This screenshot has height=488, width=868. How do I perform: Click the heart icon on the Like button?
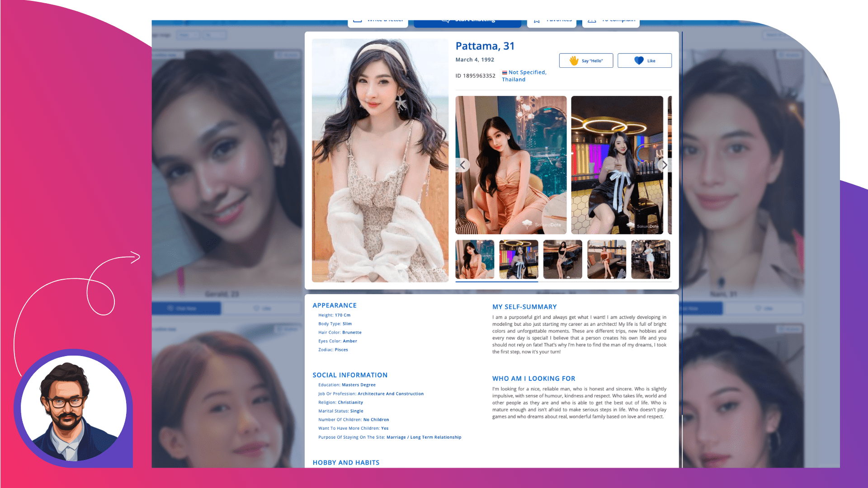point(638,60)
